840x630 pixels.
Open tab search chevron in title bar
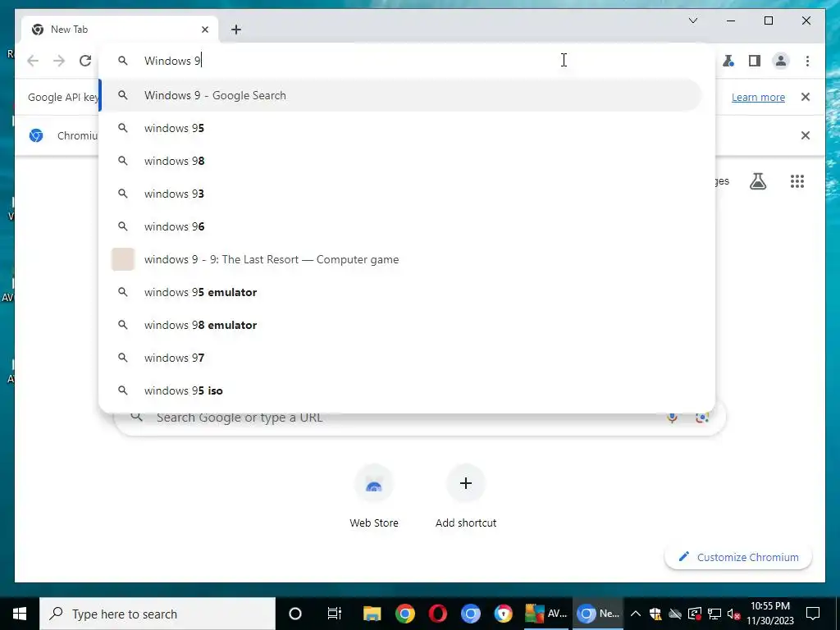coord(692,21)
